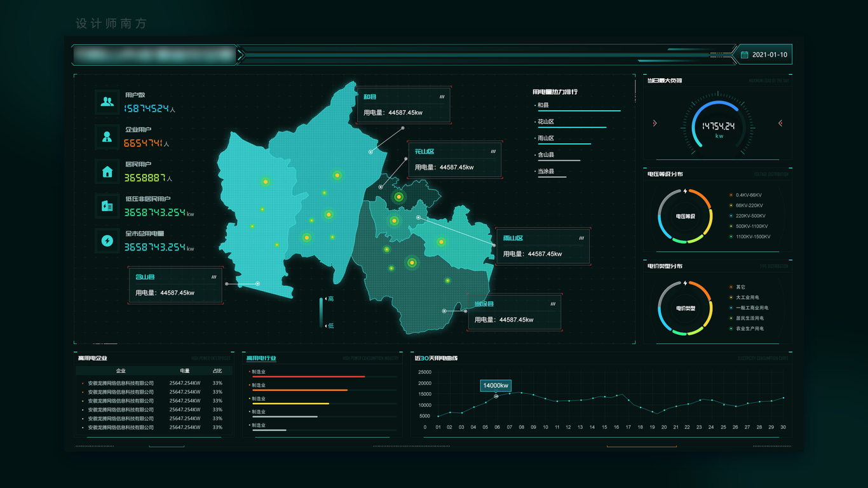Viewport: 868px width, 488px height.
Task: Click the 近30天用电曲线 chart title
Action: pyautogui.click(x=437, y=358)
